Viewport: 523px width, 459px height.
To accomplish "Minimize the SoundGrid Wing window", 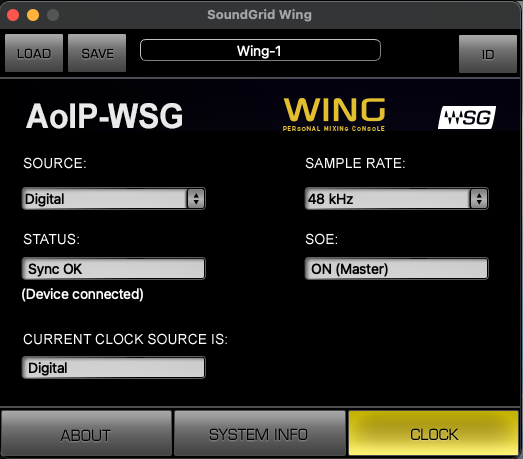I will 33,15.
